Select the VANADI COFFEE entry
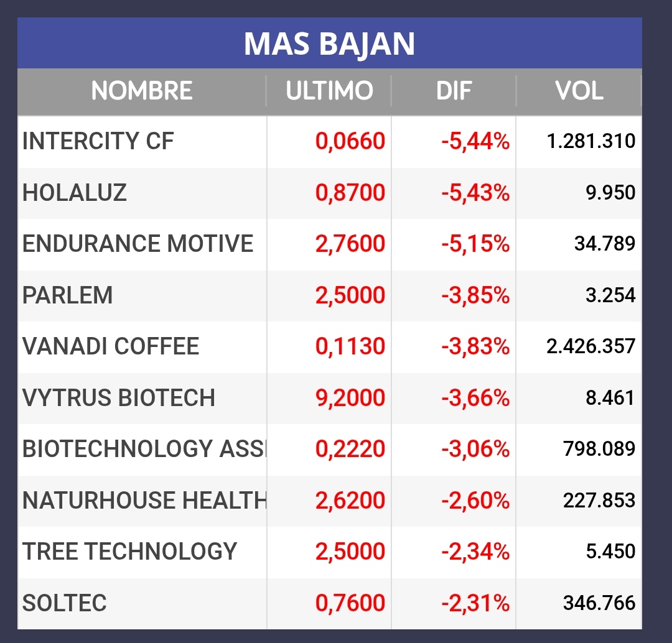This screenshot has height=643, width=672. [x=111, y=346]
